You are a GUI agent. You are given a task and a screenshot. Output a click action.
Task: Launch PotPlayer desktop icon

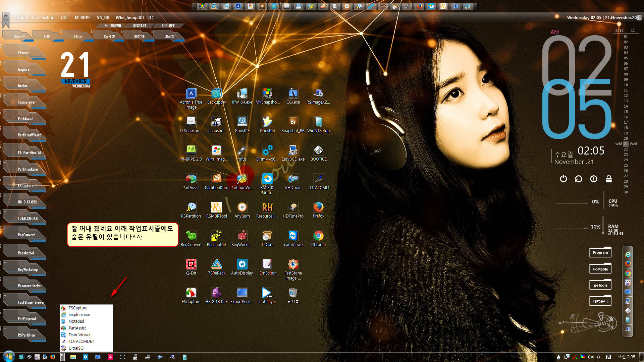(x=267, y=296)
